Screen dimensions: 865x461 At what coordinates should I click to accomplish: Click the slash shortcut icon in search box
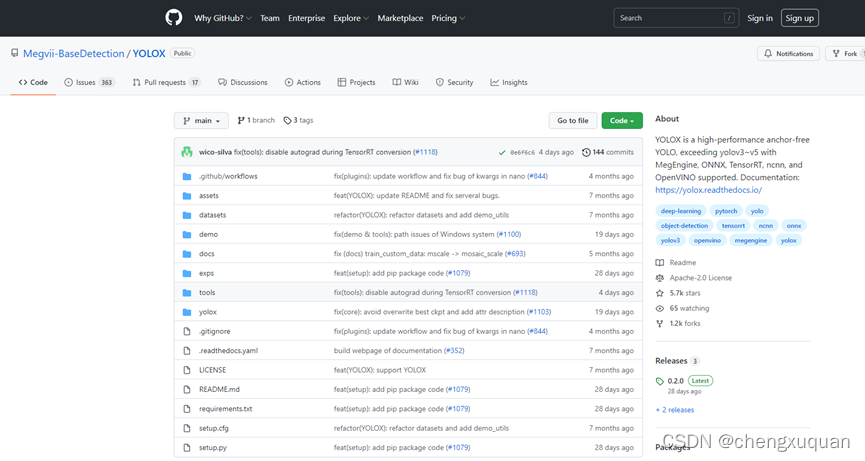tap(729, 18)
